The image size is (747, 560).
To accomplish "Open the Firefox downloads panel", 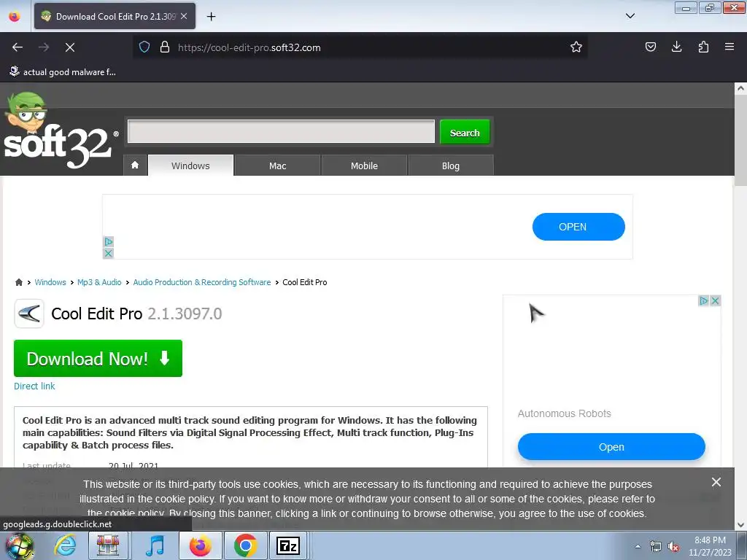I will coord(676,47).
